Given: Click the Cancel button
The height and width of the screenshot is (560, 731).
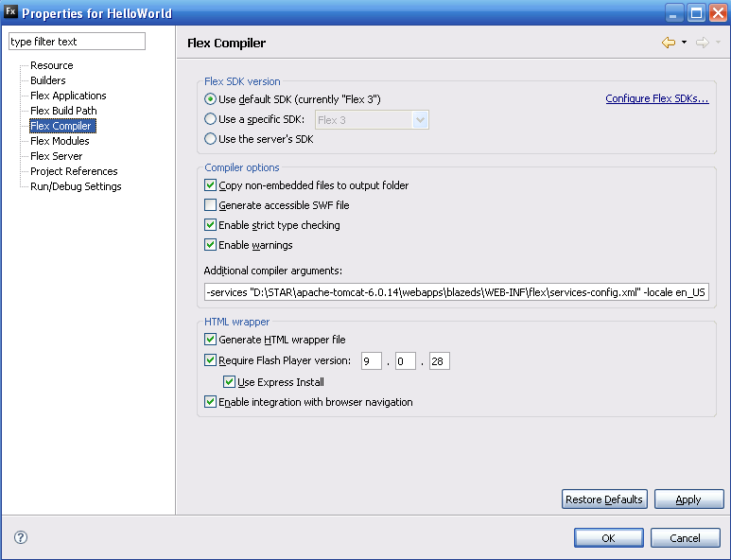Looking at the screenshot, I should coord(685,537).
